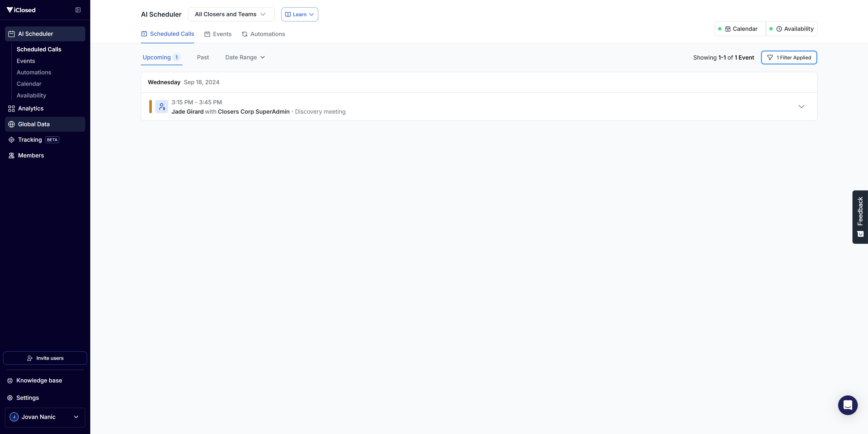The height and width of the screenshot is (434, 868).
Task: Open the Learn dropdown
Action: click(299, 15)
